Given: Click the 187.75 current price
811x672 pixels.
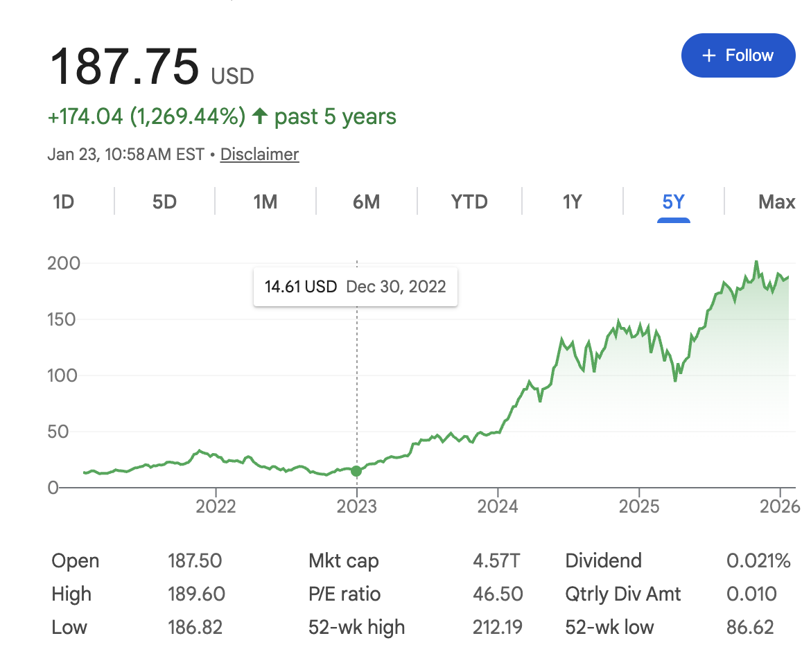Looking at the screenshot, I should [x=124, y=67].
